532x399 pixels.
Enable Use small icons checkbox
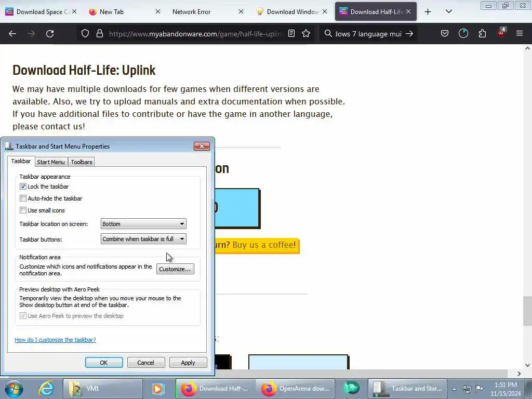23,210
